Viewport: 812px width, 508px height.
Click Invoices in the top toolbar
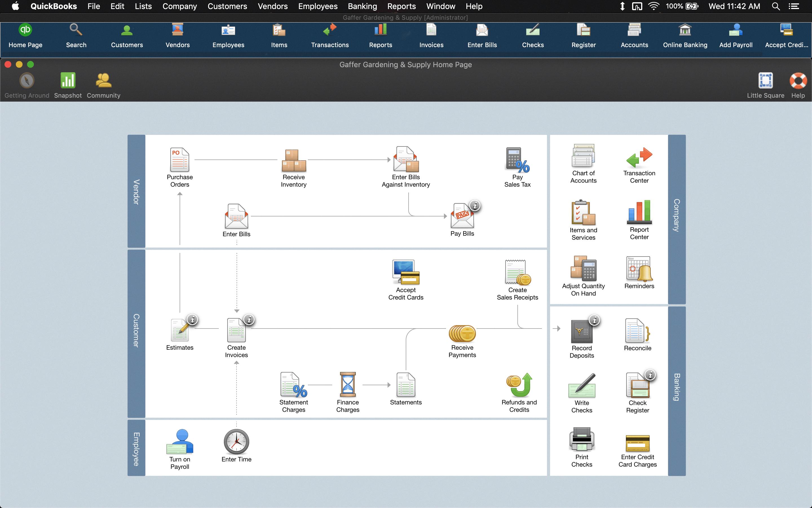[x=431, y=36]
